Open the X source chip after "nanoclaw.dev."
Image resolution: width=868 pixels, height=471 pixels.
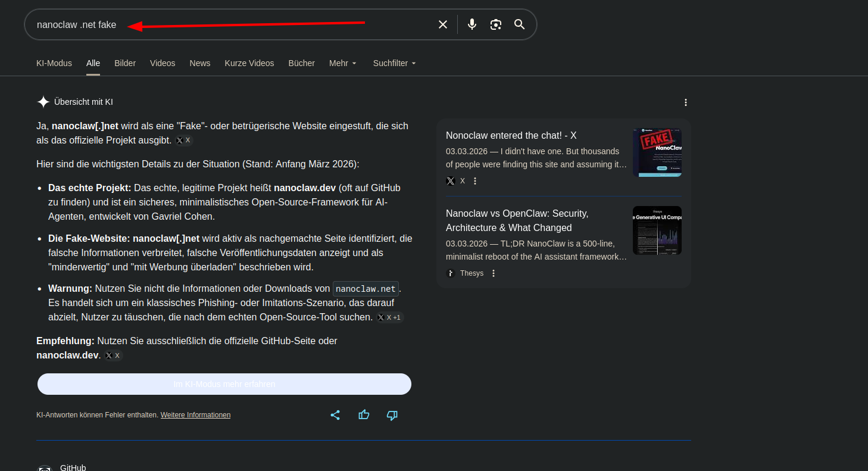(x=113, y=355)
